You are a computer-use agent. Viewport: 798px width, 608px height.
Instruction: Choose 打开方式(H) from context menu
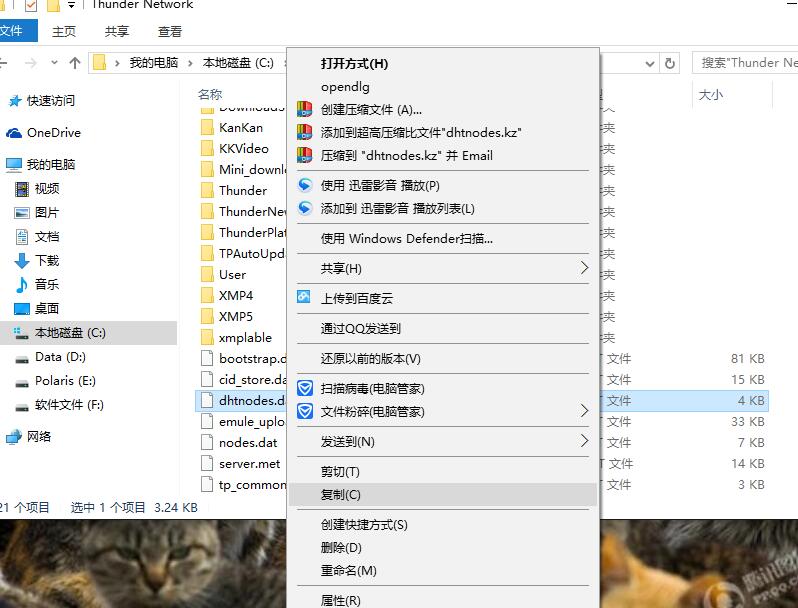coord(443,64)
